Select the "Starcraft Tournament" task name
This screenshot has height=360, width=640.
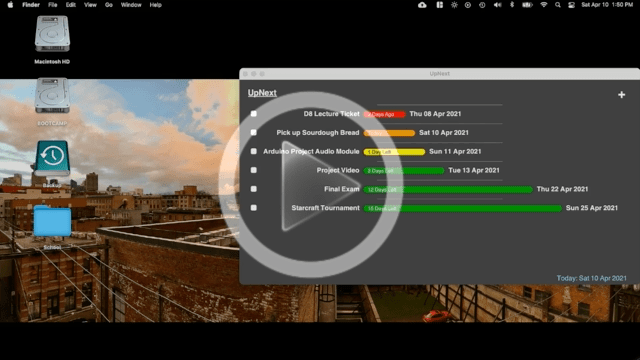click(325, 208)
